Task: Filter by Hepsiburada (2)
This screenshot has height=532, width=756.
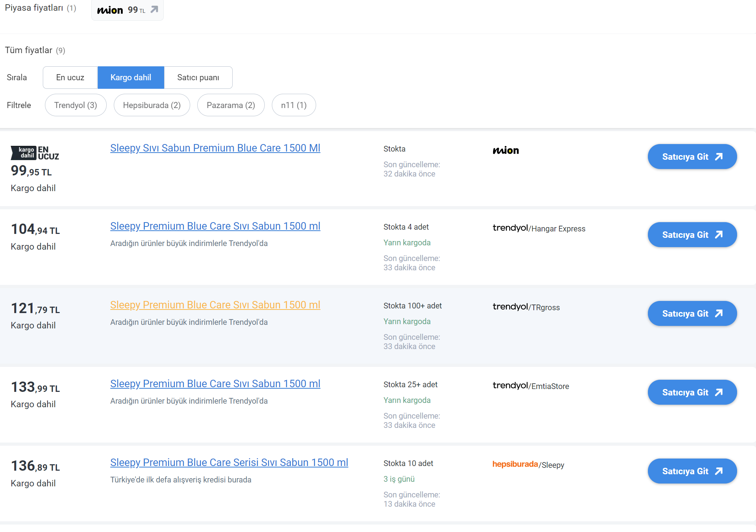Action: 152,105
